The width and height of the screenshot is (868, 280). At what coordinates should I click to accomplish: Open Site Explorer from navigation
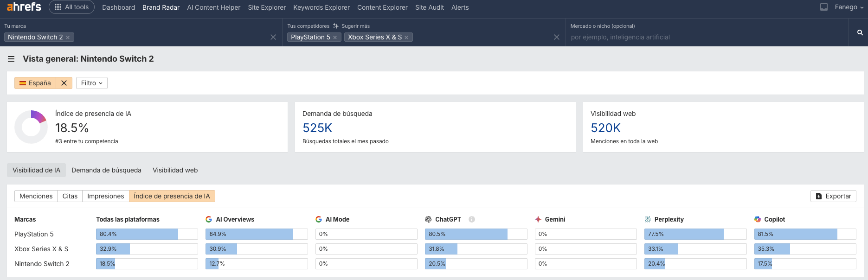[267, 7]
